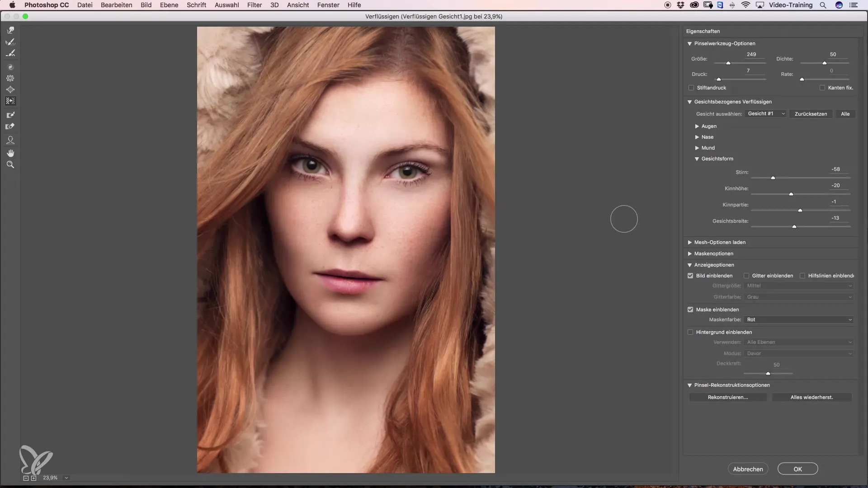The height and width of the screenshot is (488, 868).
Task: Open the Fenster menu
Action: click(x=328, y=5)
